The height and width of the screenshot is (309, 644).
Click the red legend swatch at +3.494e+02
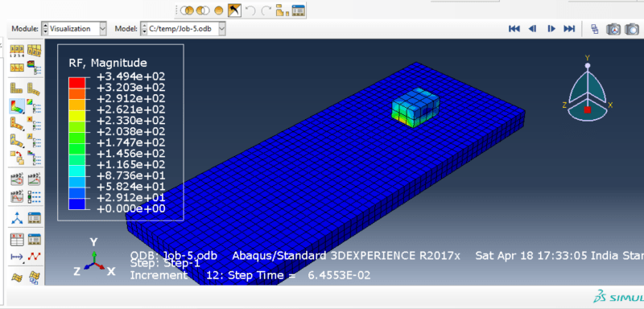[x=76, y=83]
